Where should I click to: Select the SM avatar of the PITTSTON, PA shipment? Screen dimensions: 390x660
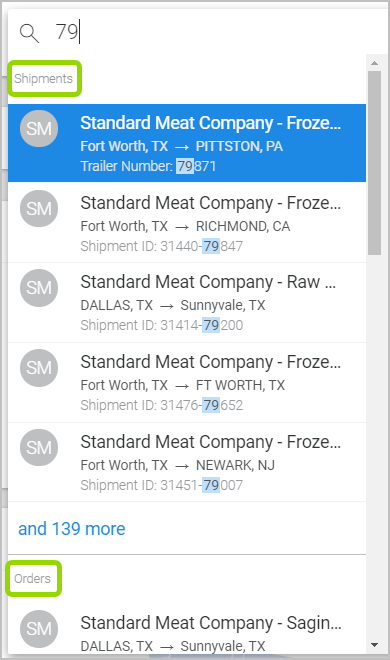(x=39, y=128)
